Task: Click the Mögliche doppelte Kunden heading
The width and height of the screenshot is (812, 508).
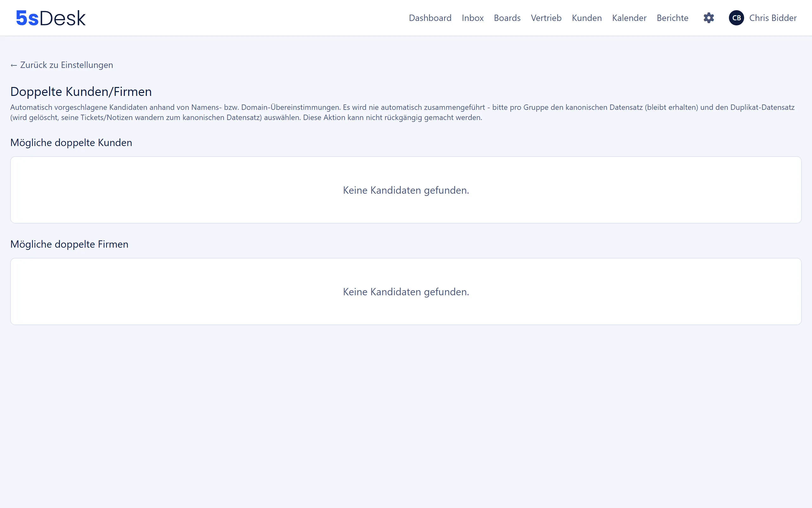Action: (x=71, y=143)
